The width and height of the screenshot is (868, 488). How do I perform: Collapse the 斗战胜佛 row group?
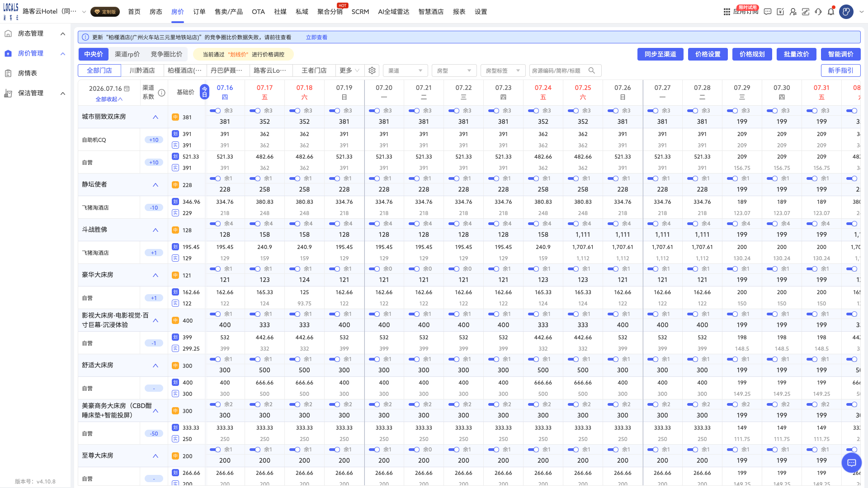coord(156,230)
